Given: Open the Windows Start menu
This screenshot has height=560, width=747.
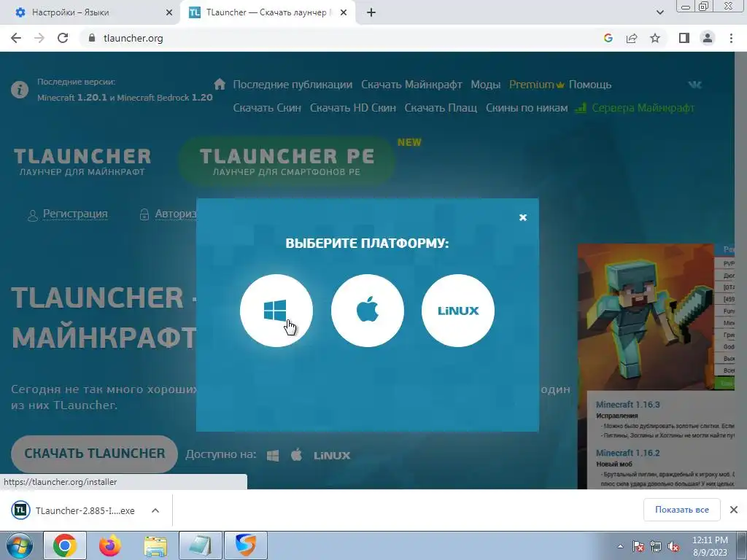Looking at the screenshot, I should [19, 545].
